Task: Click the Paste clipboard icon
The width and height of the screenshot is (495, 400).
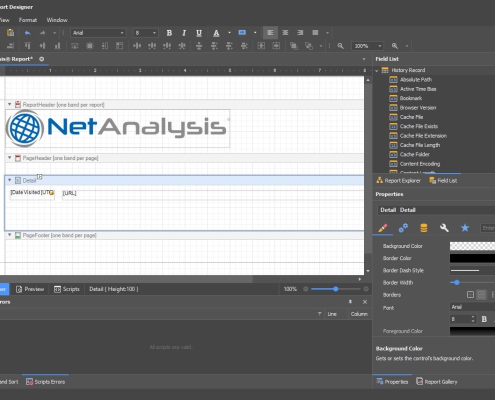Action: pos(10,32)
